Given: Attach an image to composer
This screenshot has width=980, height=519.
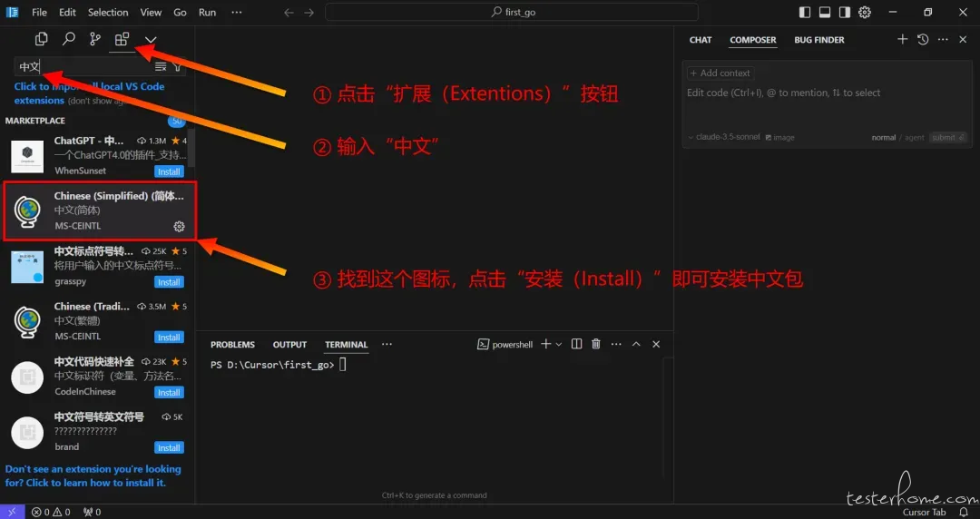Looking at the screenshot, I should click(x=780, y=138).
